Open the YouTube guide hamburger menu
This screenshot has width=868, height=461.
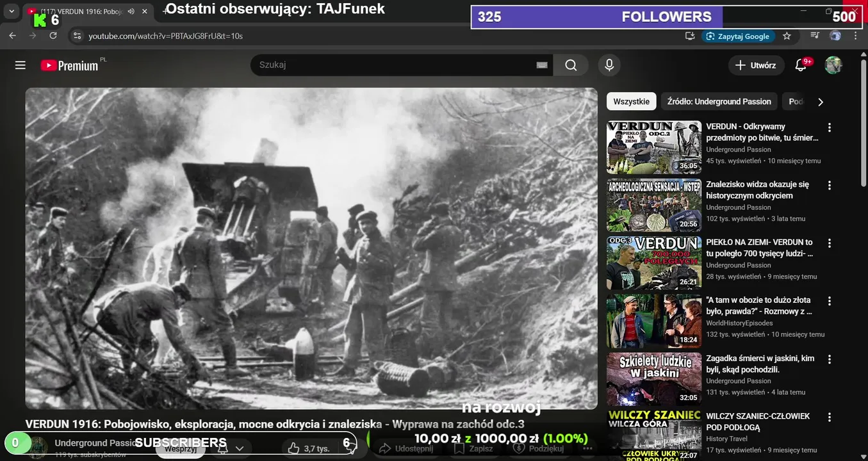[20, 65]
